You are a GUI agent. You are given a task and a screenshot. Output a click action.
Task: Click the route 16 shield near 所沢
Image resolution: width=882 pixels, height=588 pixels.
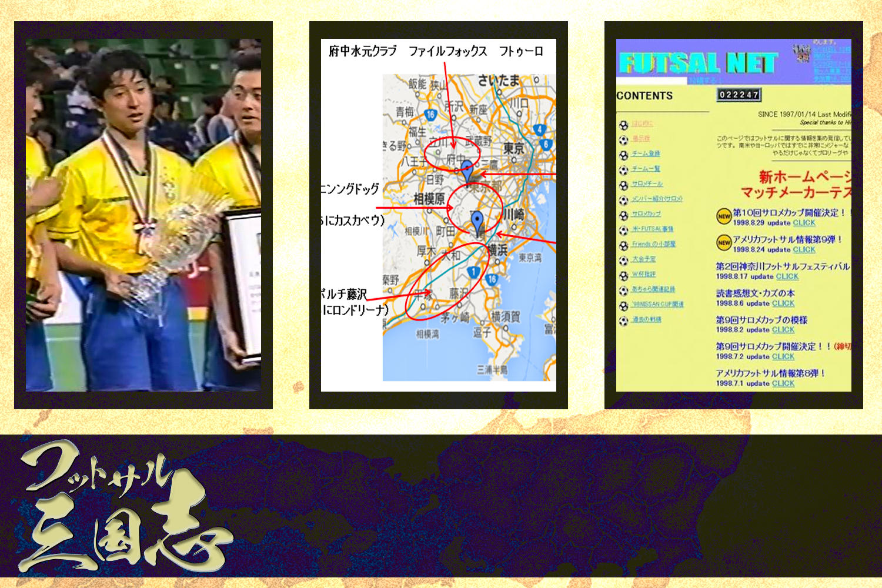pos(430,115)
